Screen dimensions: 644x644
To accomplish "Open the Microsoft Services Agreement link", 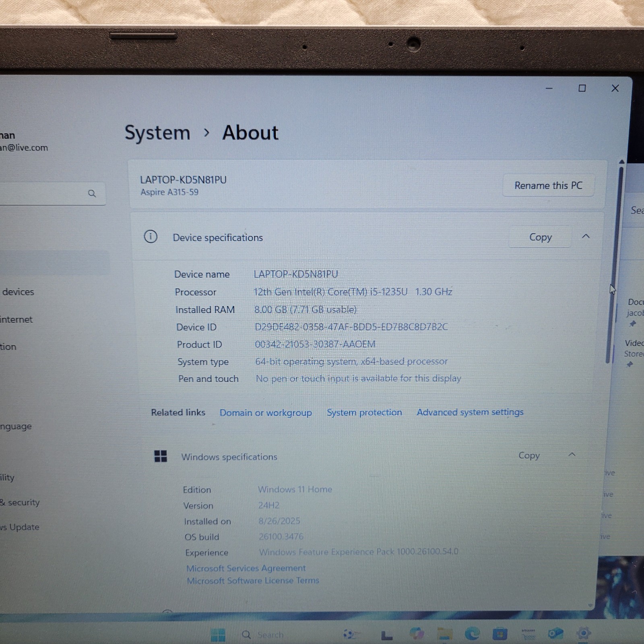I will pos(246,568).
